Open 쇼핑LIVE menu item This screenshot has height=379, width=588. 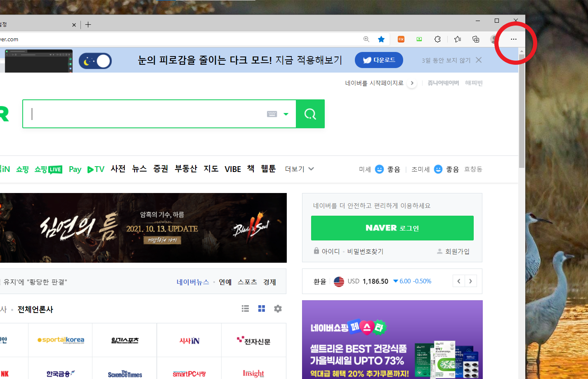pyautogui.click(x=48, y=169)
